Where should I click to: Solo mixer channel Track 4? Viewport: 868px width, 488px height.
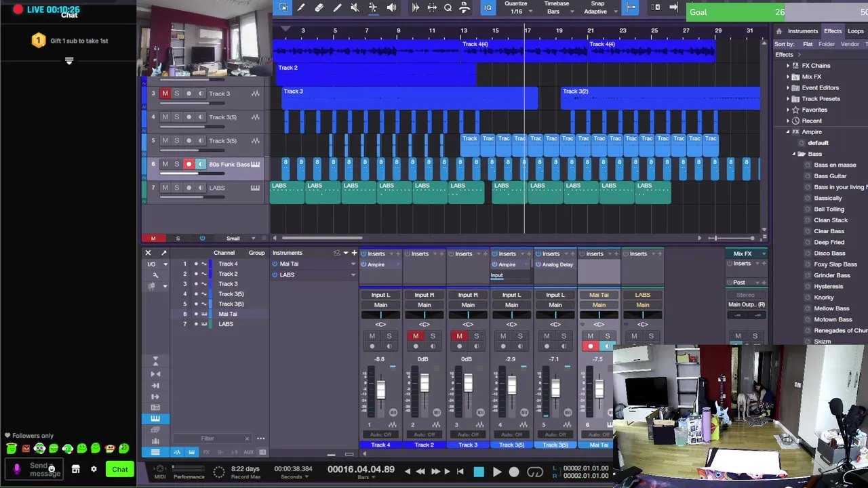point(389,336)
